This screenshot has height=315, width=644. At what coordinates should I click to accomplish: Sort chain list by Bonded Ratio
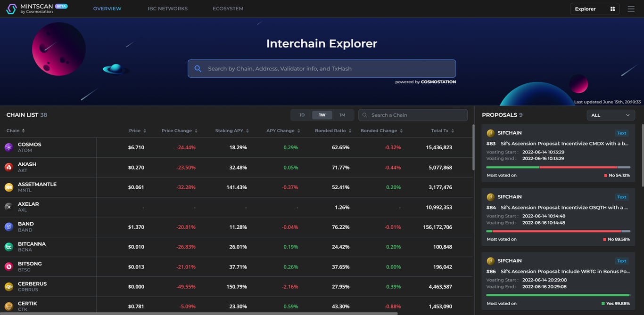click(x=333, y=131)
